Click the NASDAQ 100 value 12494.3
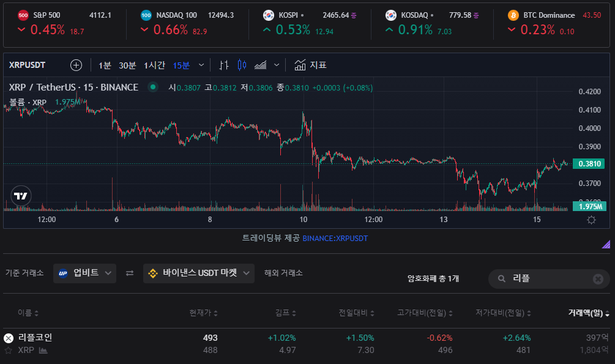Viewport: 615px width, 364px height. point(221,15)
